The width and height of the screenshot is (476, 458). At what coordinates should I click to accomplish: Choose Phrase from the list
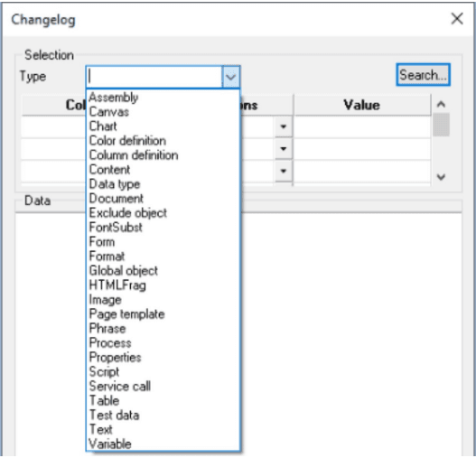pos(163,329)
